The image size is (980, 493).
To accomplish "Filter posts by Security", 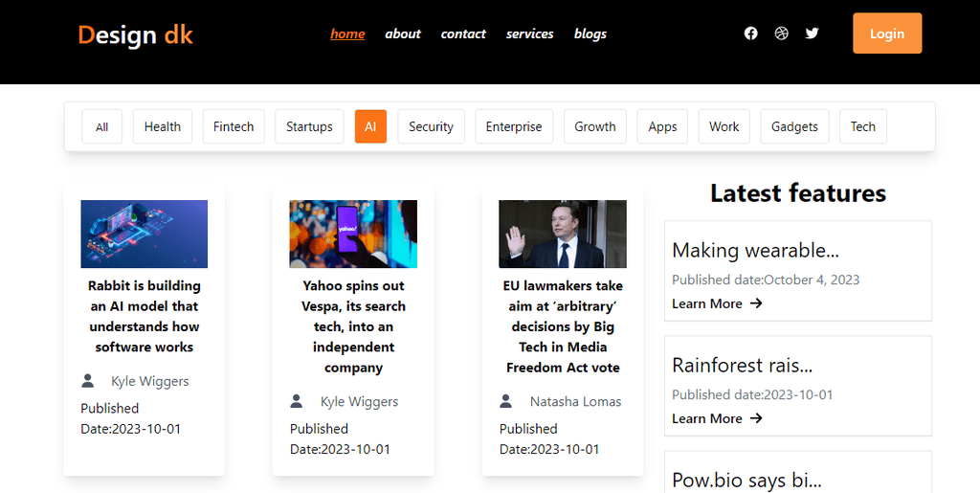I will click(431, 127).
